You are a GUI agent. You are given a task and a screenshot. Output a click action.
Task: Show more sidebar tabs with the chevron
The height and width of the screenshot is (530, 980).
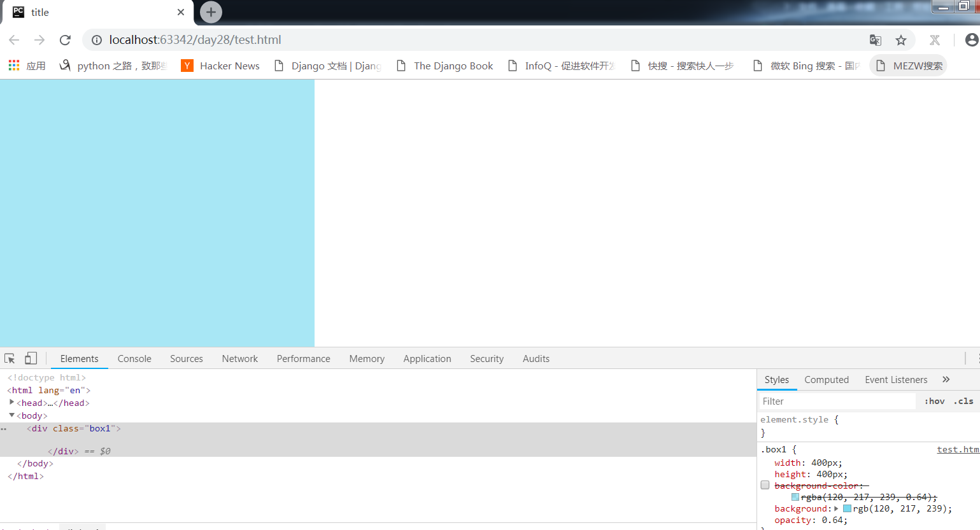click(946, 379)
